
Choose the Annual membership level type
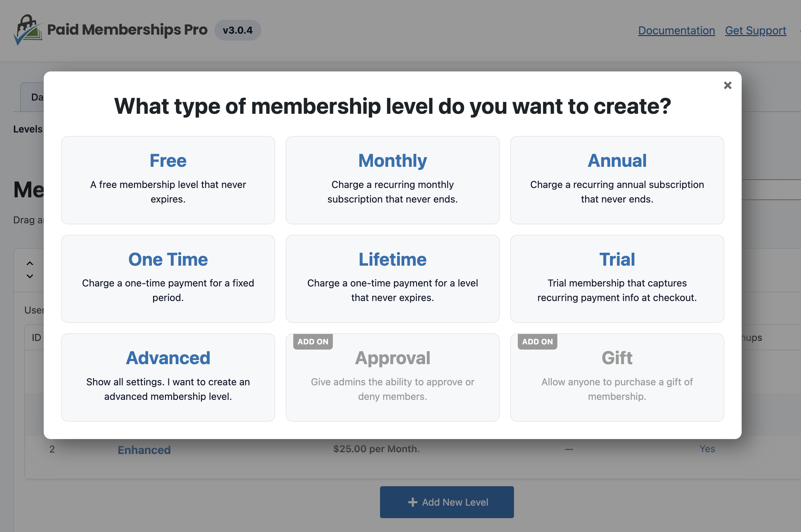coord(617,180)
